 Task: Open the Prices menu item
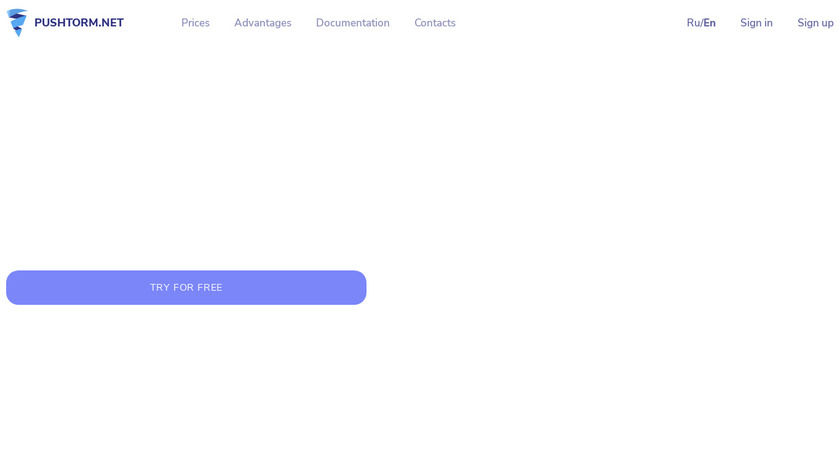pyautogui.click(x=195, y=23)
